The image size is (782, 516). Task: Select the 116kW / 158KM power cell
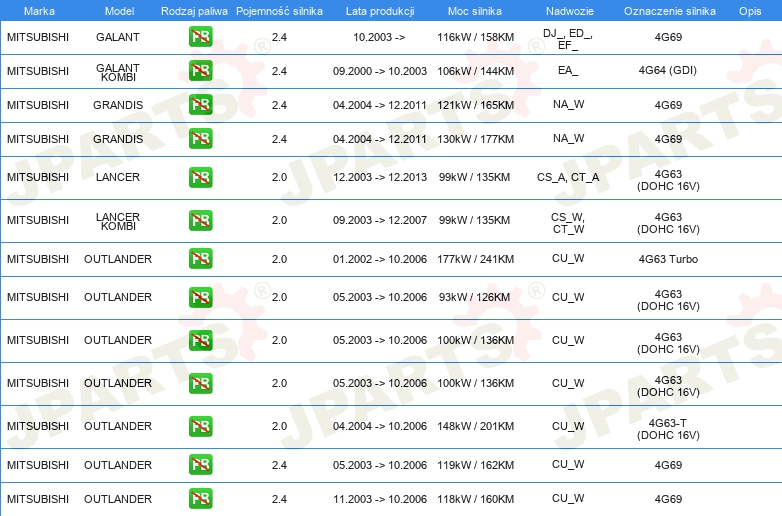click(475, 37)
